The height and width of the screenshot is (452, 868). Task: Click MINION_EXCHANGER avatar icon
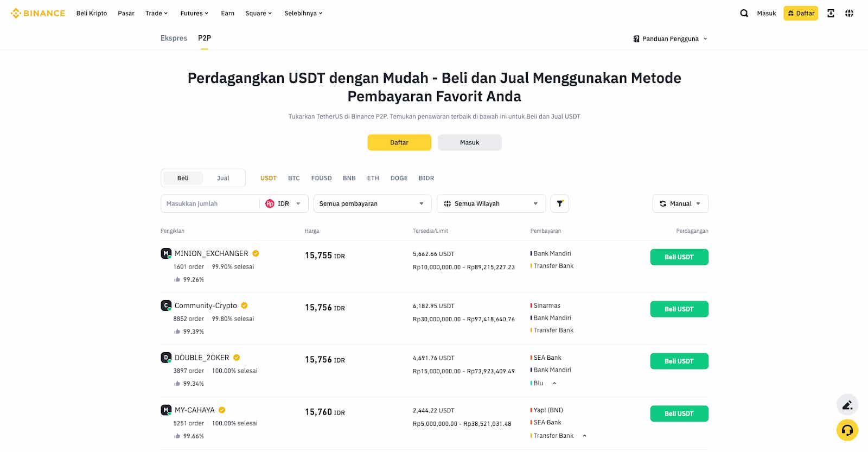(x=166, y=253)
